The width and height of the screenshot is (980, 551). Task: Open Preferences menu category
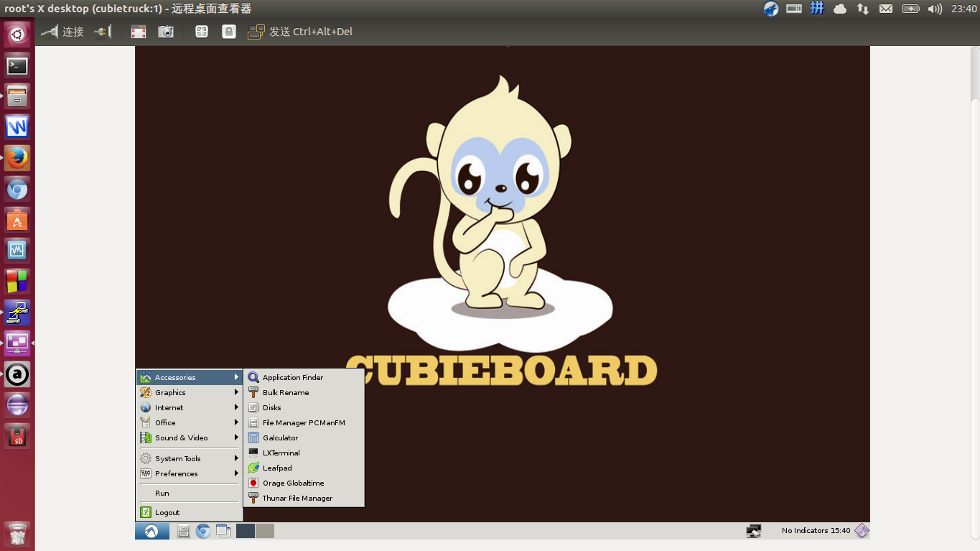[x=190, y=473]
